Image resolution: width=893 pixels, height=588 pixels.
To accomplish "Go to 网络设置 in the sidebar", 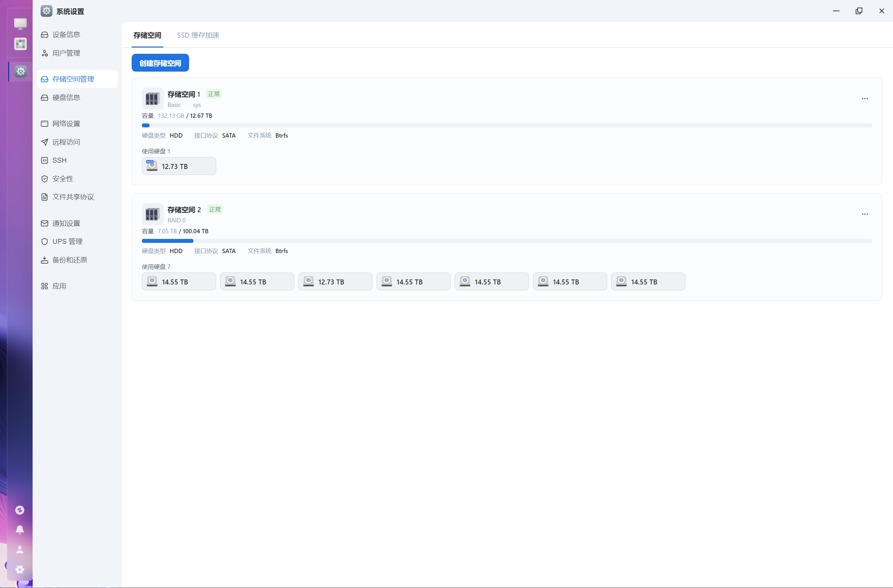I will click(66, 123).
